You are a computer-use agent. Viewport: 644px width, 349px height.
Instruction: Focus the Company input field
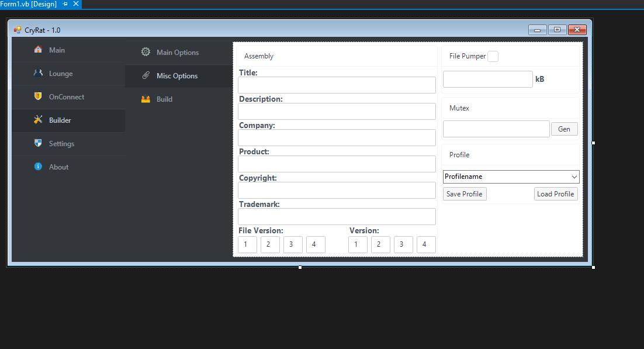click(x=337, y=138)
